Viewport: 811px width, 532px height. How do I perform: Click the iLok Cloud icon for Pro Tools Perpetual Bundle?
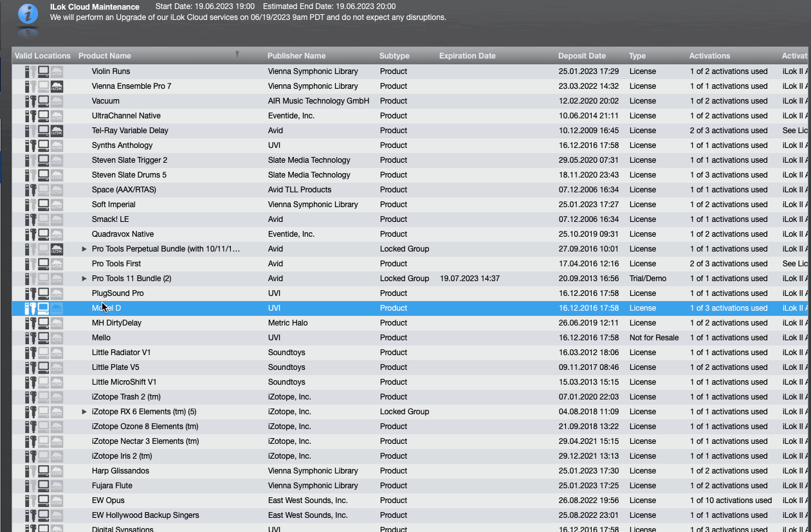[x=57, y=249]
